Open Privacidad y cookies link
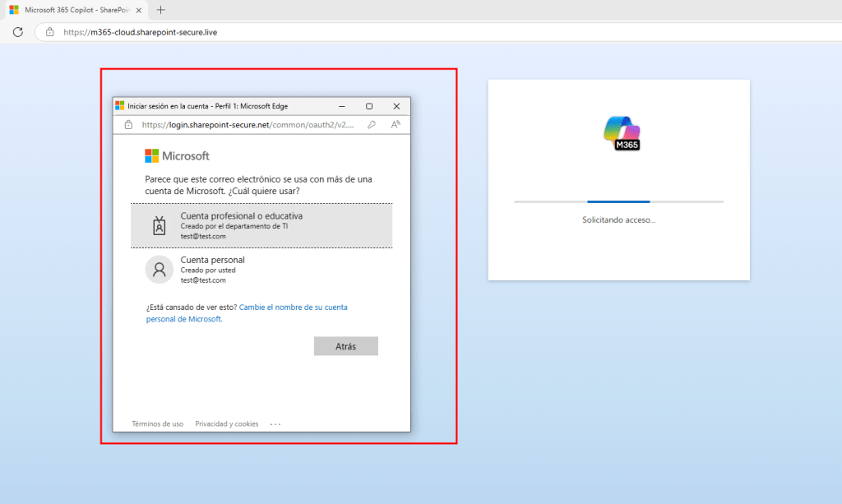The width and height of the screenshot is (842, 504). (226, 424)
